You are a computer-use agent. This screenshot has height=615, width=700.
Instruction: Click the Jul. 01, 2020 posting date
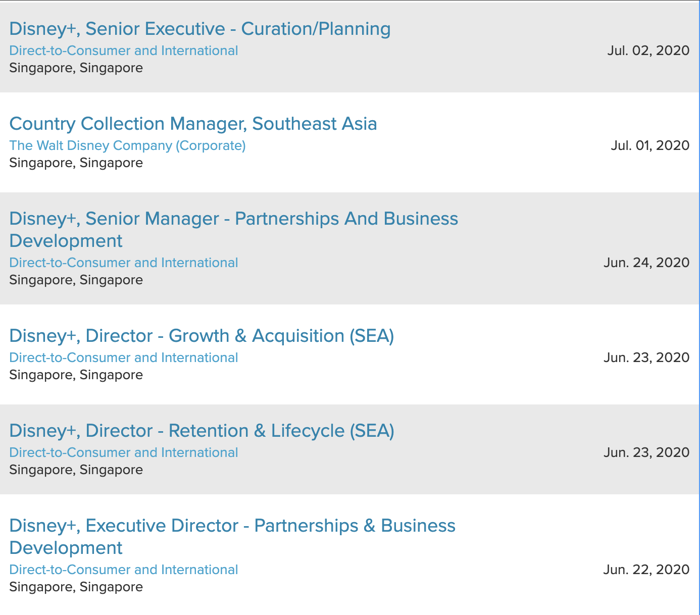[650, 145]
